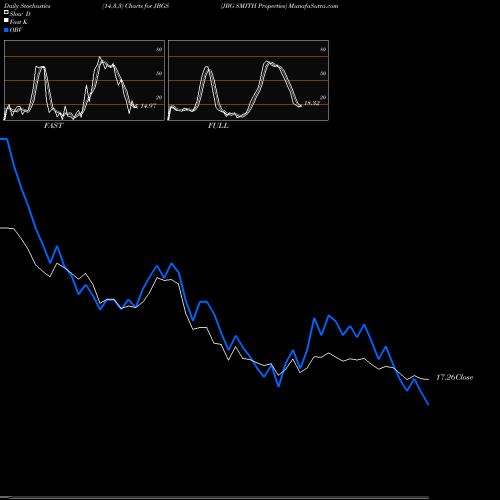
Task: Click the 50 level label in FAST chart
Action: 159,73
